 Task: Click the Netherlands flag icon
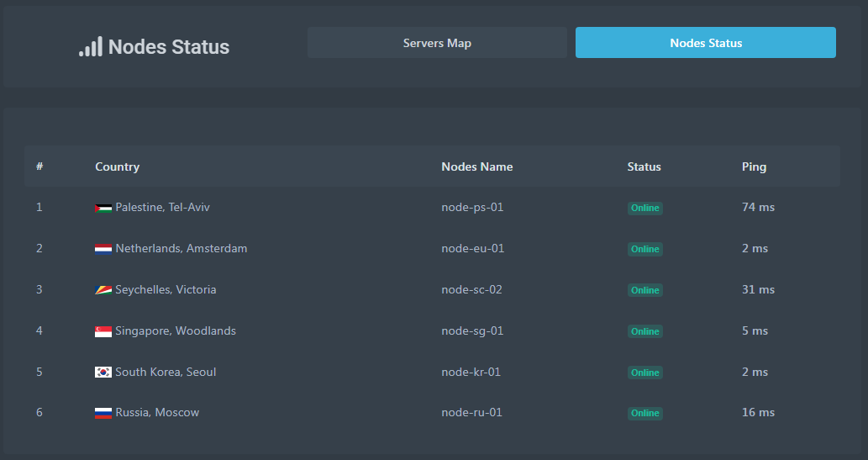coord(103,249)
